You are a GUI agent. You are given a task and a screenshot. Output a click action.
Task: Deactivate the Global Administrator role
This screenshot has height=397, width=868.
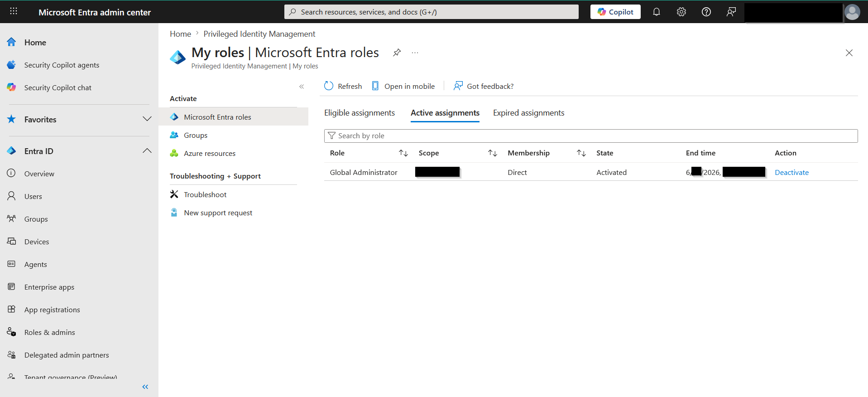coord(791,172)
